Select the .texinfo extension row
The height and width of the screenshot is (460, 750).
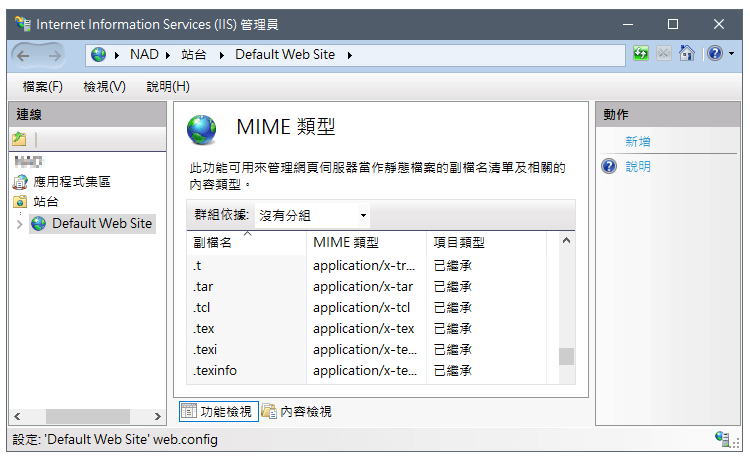point(366,371)
